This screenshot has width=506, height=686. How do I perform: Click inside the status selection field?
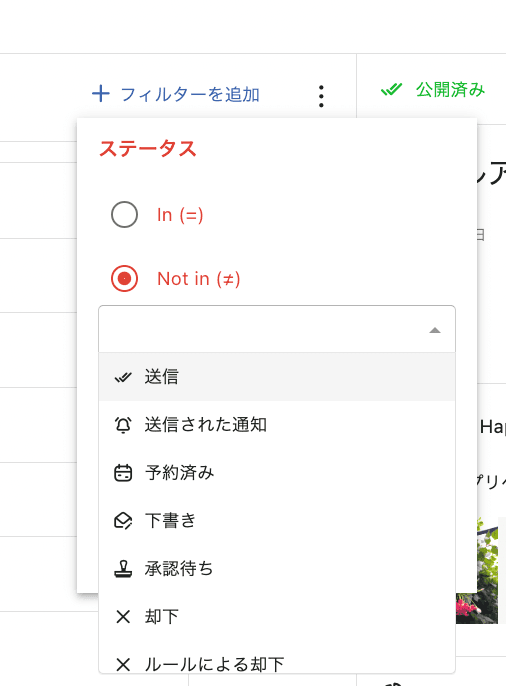[277, 329]
